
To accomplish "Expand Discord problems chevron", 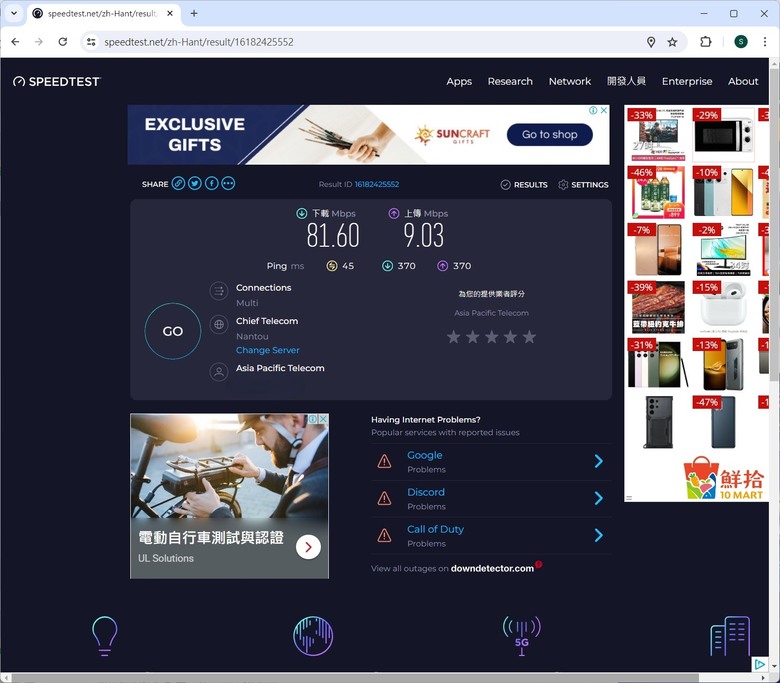I will 598,498.
